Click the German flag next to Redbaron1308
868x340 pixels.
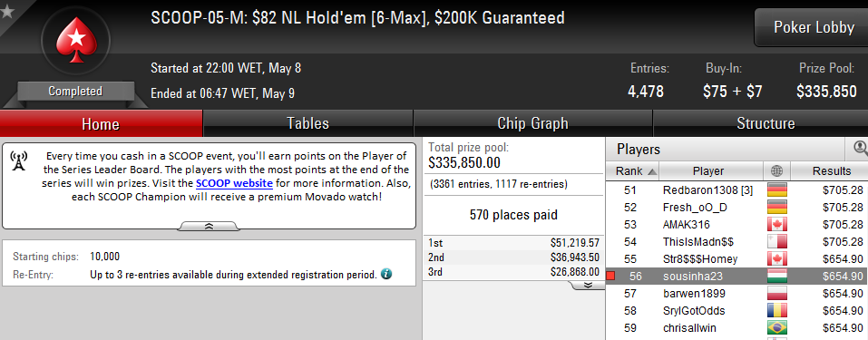[776, 190]
